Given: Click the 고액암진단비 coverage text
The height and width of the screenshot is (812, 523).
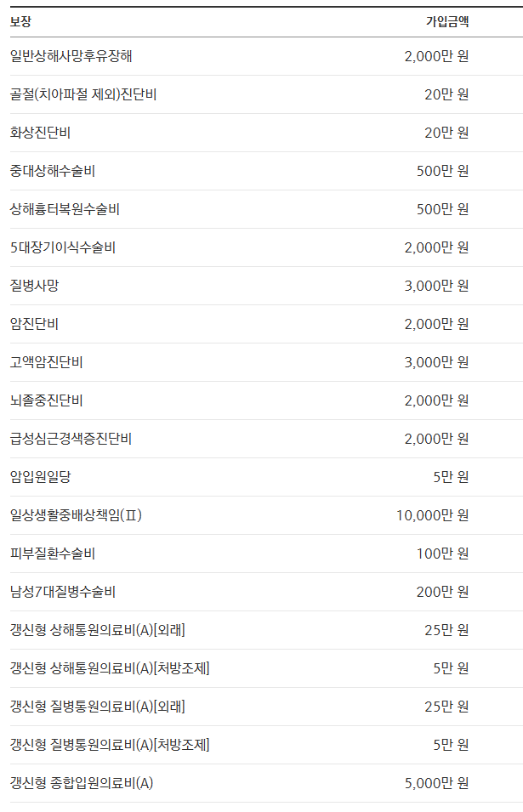Looking at the screenshot, I should (47, 362).
